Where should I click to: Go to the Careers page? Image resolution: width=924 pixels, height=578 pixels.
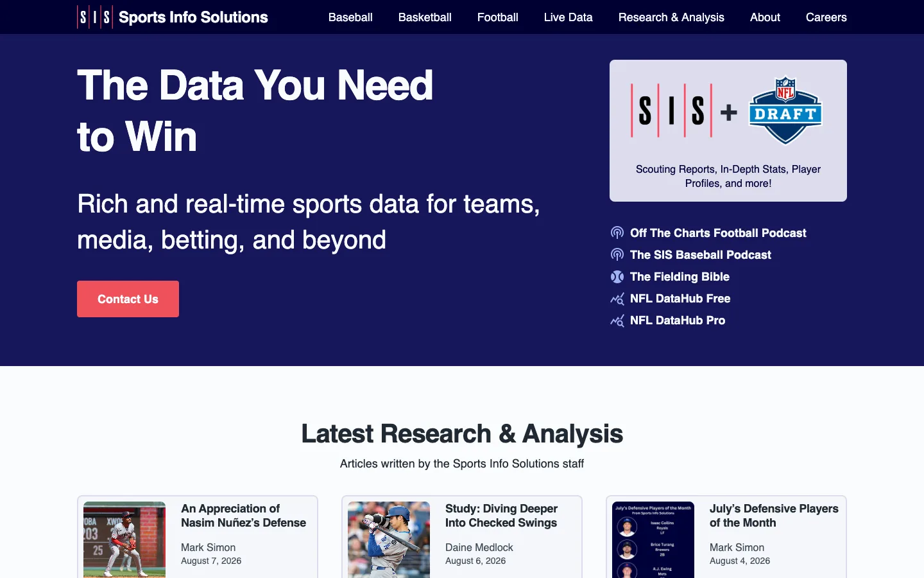(x=826, y=17)
